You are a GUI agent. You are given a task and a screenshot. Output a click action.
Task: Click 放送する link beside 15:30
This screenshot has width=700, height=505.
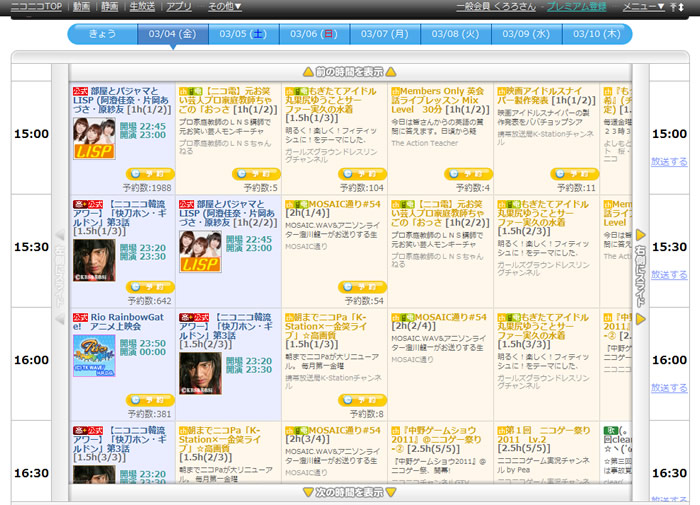(669, 275)
